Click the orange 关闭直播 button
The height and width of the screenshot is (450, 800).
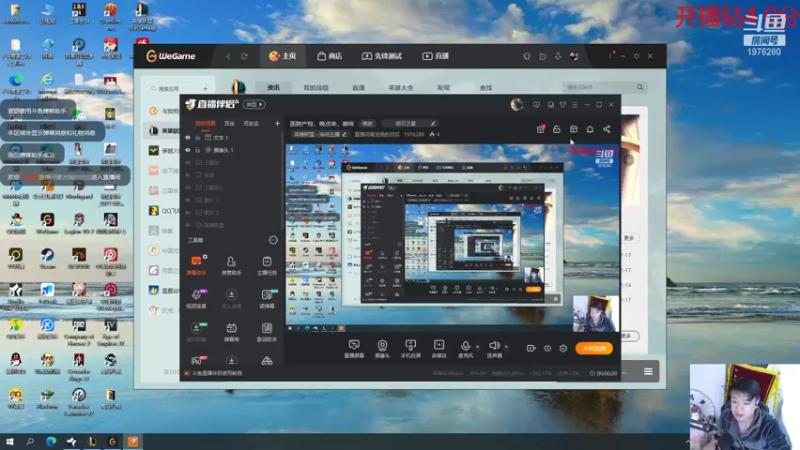[594, 348]
